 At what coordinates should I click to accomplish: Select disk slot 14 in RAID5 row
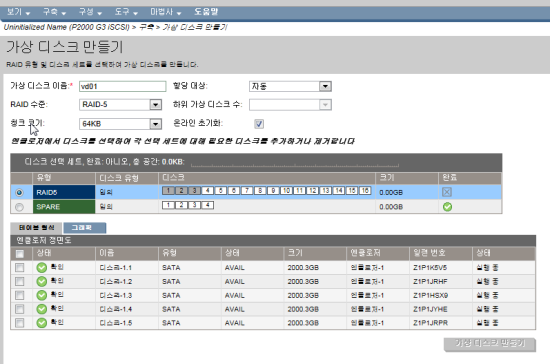[338, 190]
